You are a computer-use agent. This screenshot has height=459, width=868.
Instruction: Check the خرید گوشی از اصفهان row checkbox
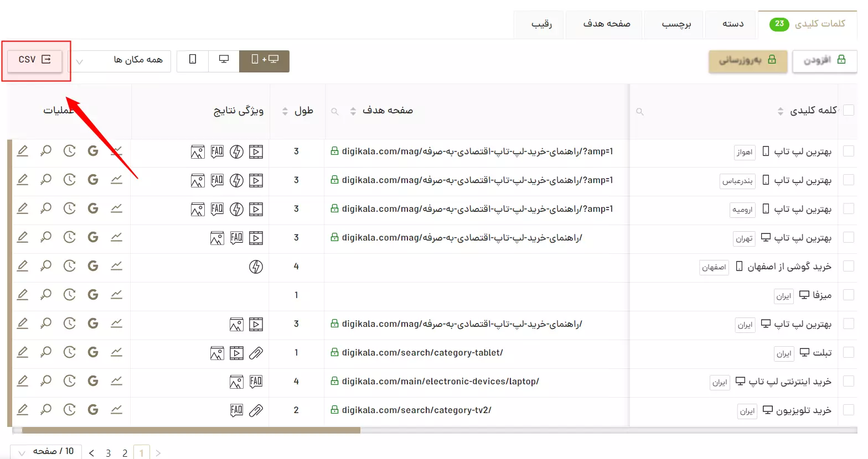848,266
